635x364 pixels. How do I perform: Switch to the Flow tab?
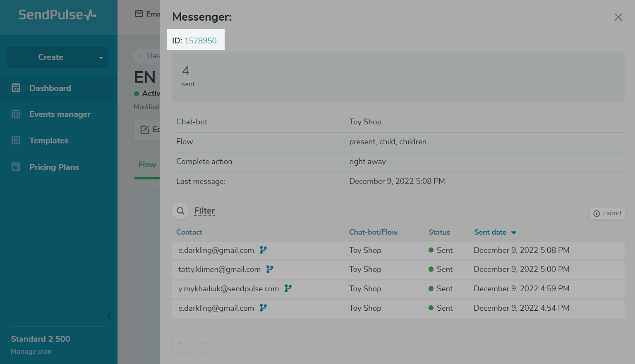click(x=147, y=164)
